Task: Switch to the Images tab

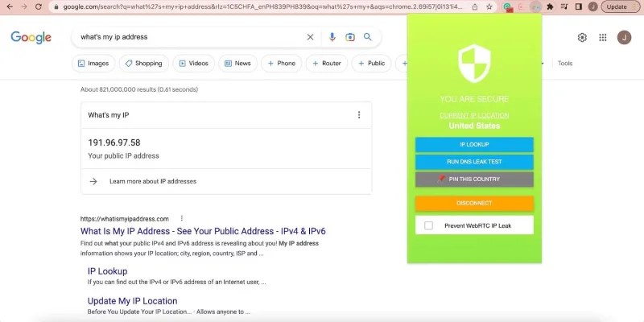Action: [93, 64]
